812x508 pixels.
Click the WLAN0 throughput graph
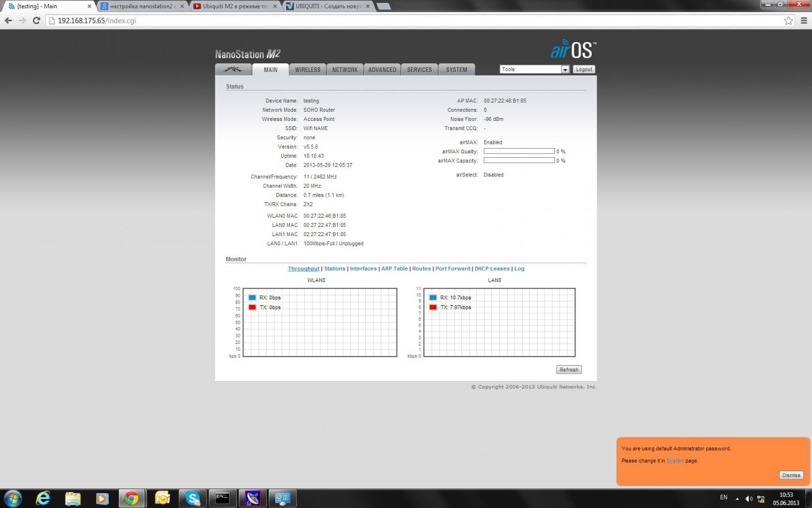[x=320, y=323]
